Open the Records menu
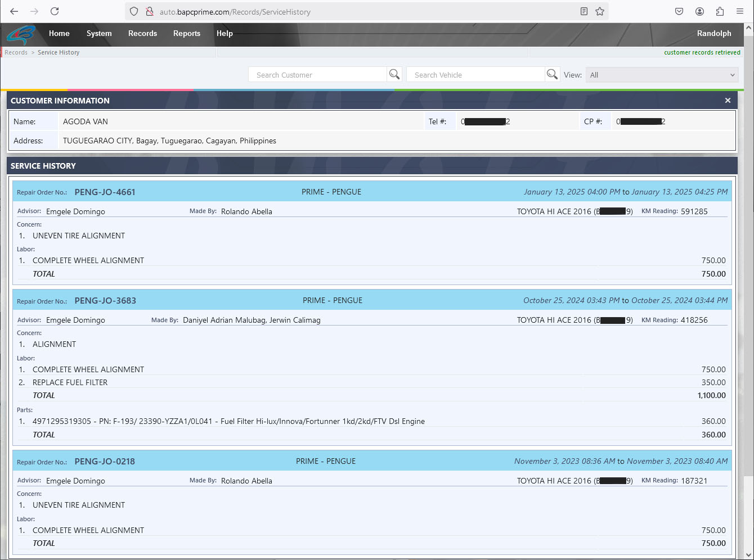The height and width of the screenshot is (560, 754). pos(142,34)
